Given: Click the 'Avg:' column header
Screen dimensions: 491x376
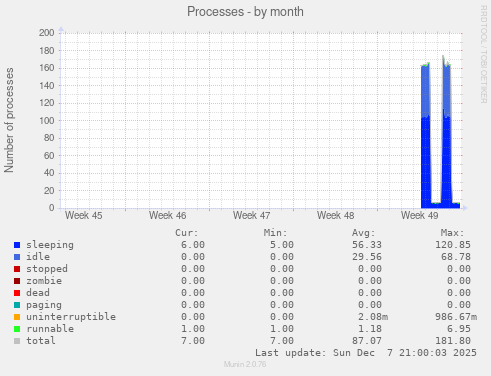Looking at the screenshot, I should pos(364,233).
